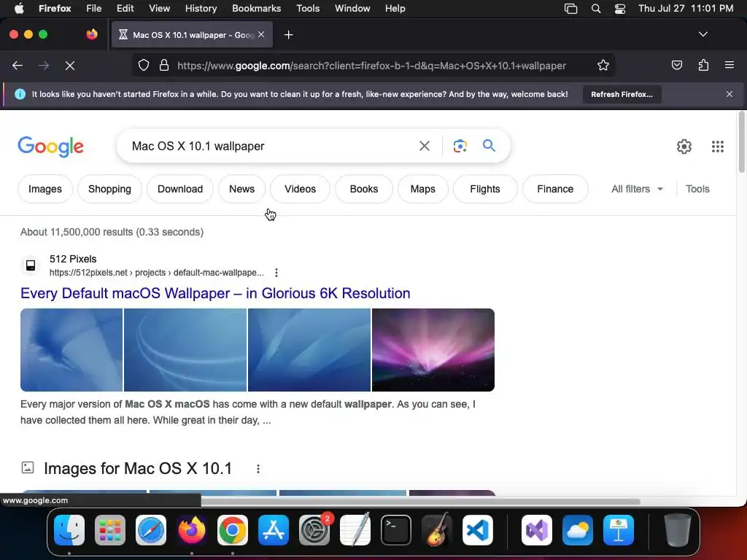Open Finder from the Dock
747x560 pixels.
point(69,530)
